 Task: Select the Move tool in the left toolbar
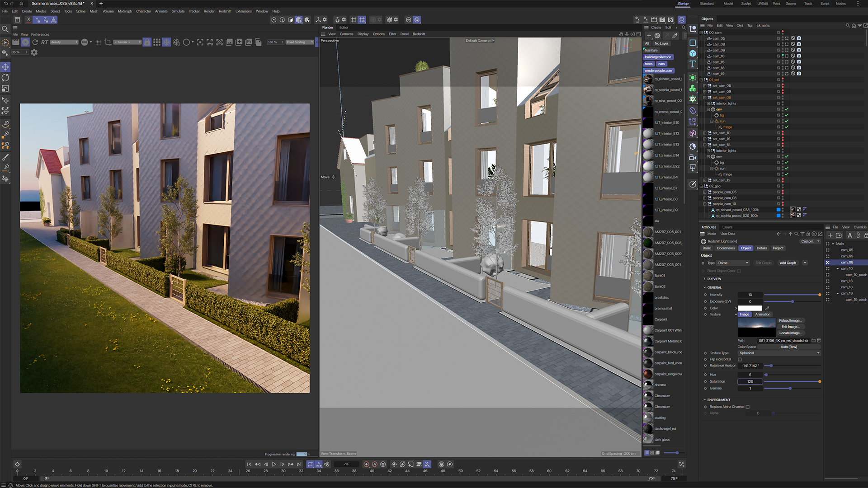[5, 67]
